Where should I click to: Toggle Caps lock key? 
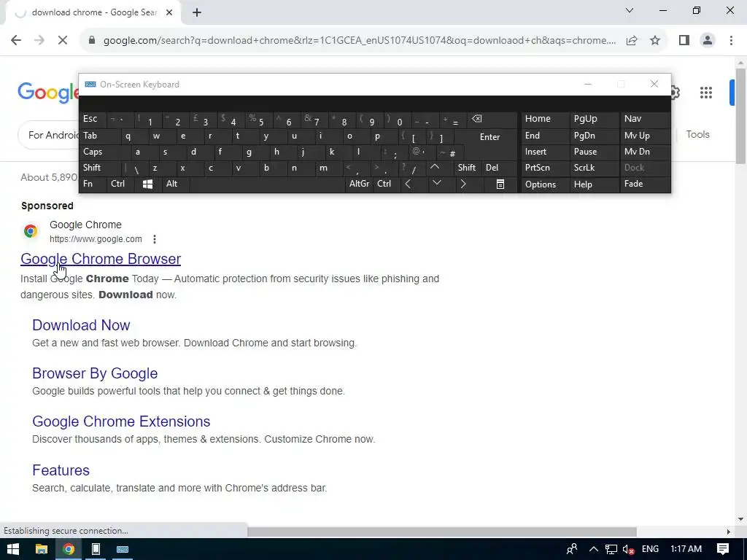coord(105,152)
